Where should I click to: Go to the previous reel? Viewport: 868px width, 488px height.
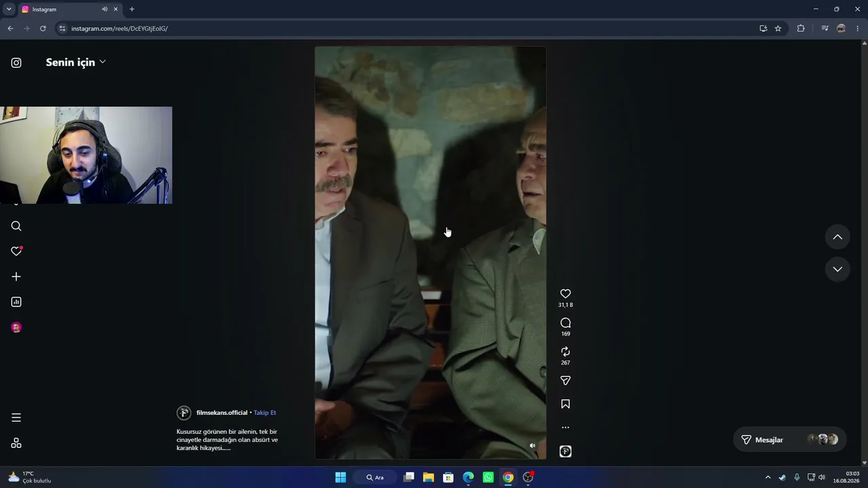pos(837,237)
